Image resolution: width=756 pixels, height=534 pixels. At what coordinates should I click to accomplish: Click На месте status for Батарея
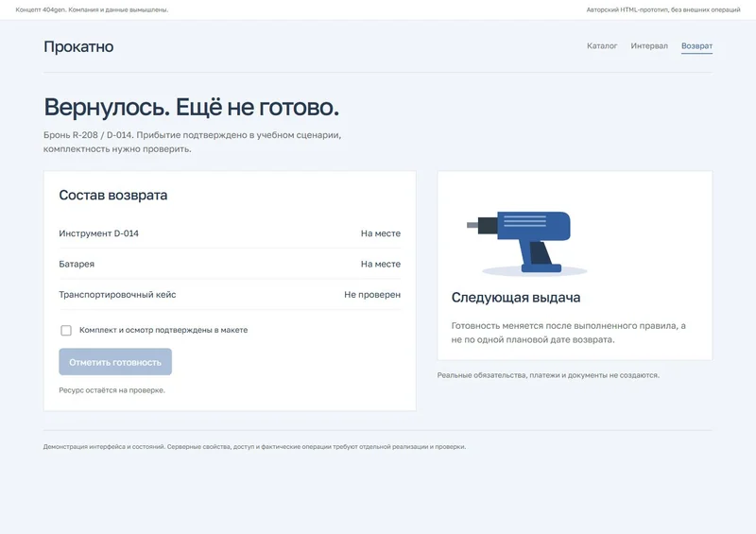tap(381, 265)
